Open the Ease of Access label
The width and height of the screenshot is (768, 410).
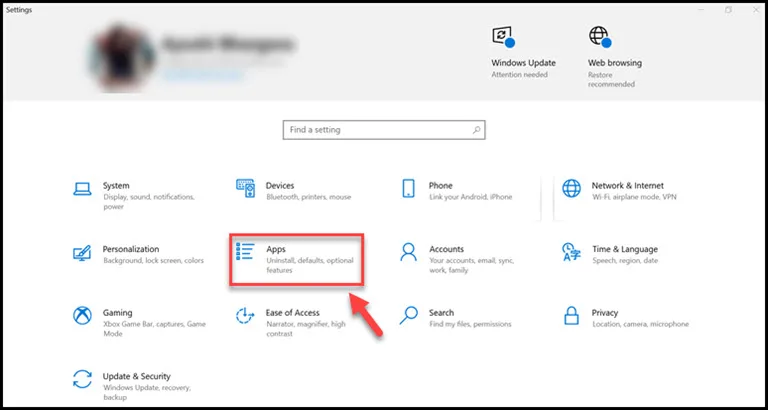coord(292,313)
